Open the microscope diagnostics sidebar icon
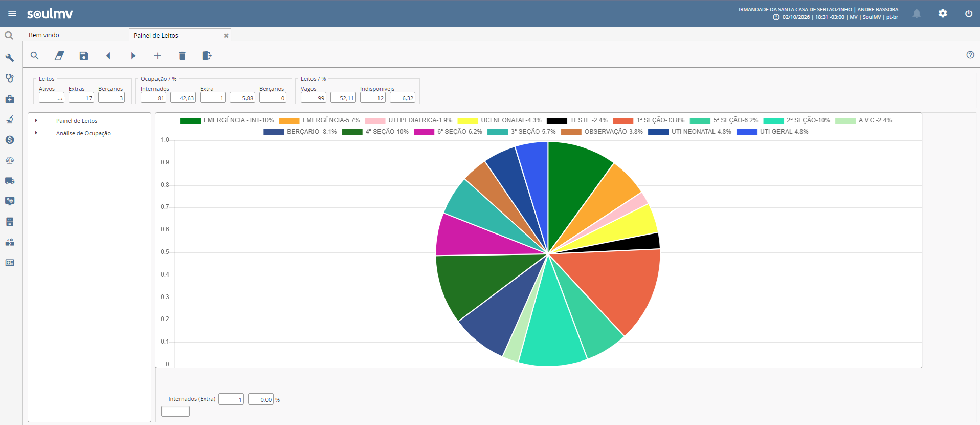This screenshot has width=980, height=425. coord(10,119)
